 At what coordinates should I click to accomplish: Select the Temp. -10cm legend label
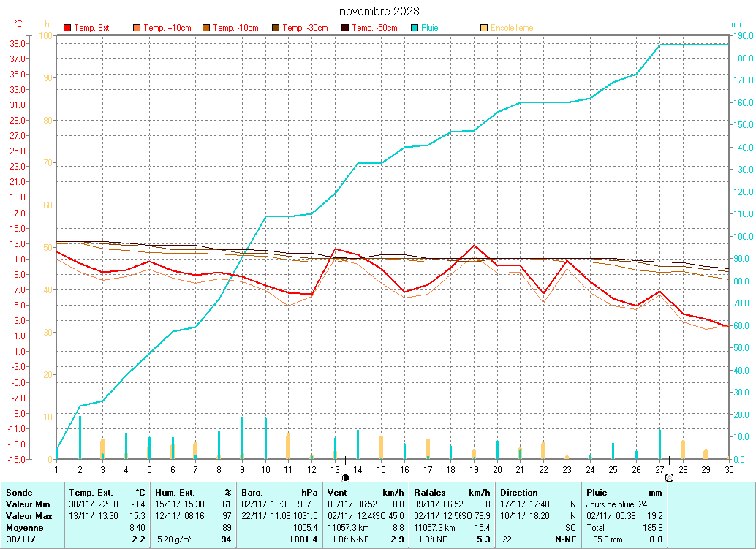tap(235, 28)
